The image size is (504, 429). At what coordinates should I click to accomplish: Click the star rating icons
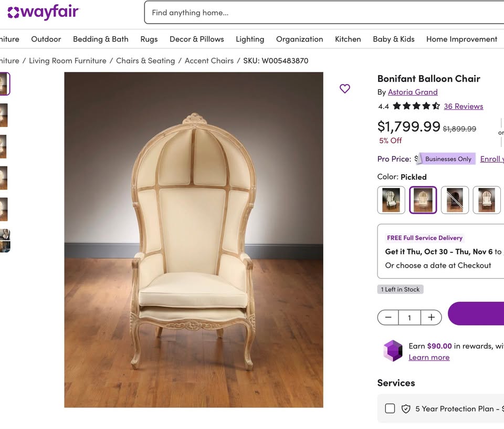pyautogui.click(x=416, y=106)
